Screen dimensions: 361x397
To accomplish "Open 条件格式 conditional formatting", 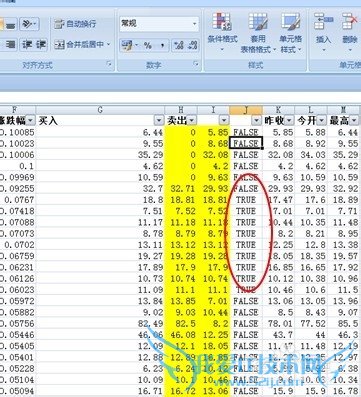I will pyautogui.click(x=222, y=32).
